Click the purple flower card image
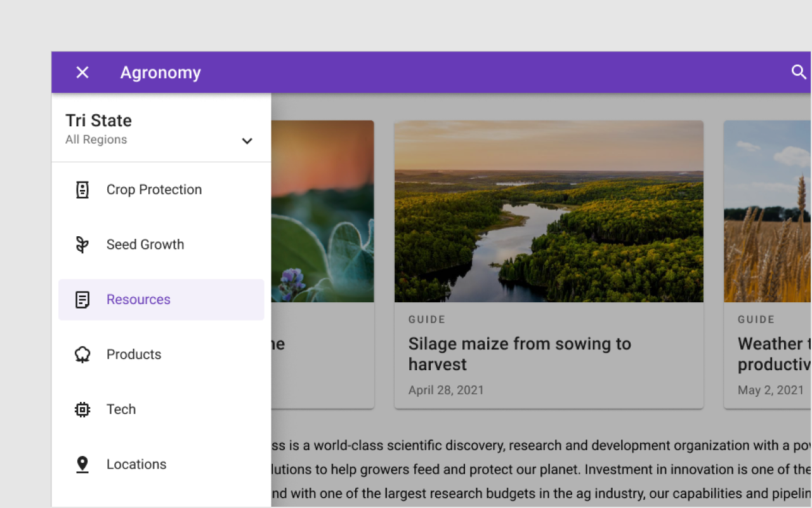Image resolution: width=812 pixels, height=508 pixels. point(322,211)
